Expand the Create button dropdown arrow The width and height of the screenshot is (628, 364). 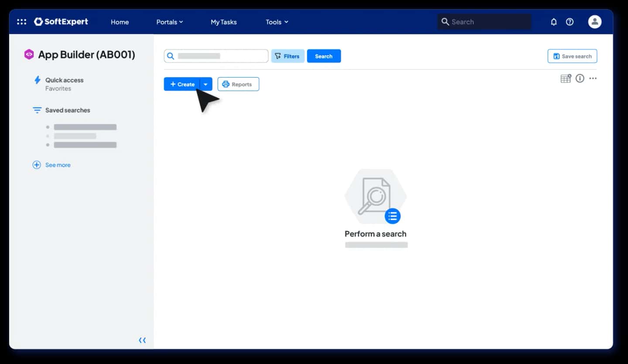206,84
